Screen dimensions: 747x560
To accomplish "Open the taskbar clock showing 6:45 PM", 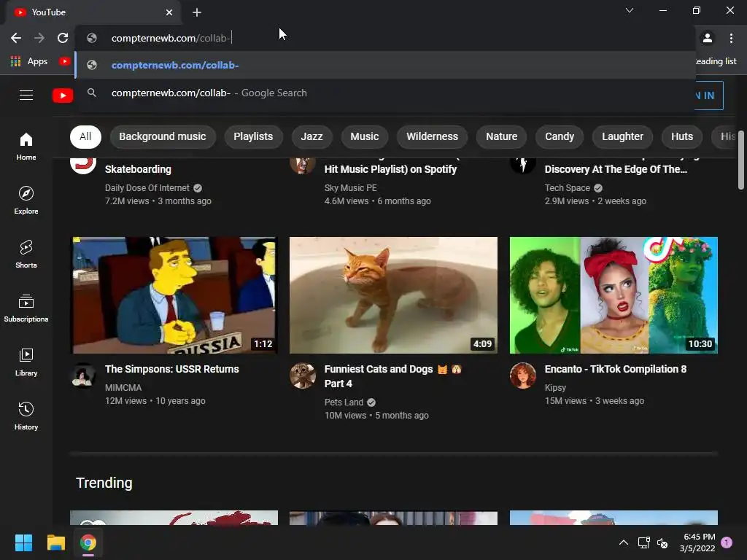I will pyautogui.click(x=697, y=542).
